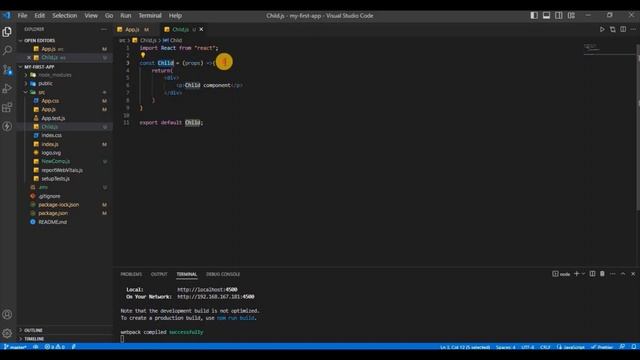
Task: Toggle the secondary side bar
Action: coord(559,16)
